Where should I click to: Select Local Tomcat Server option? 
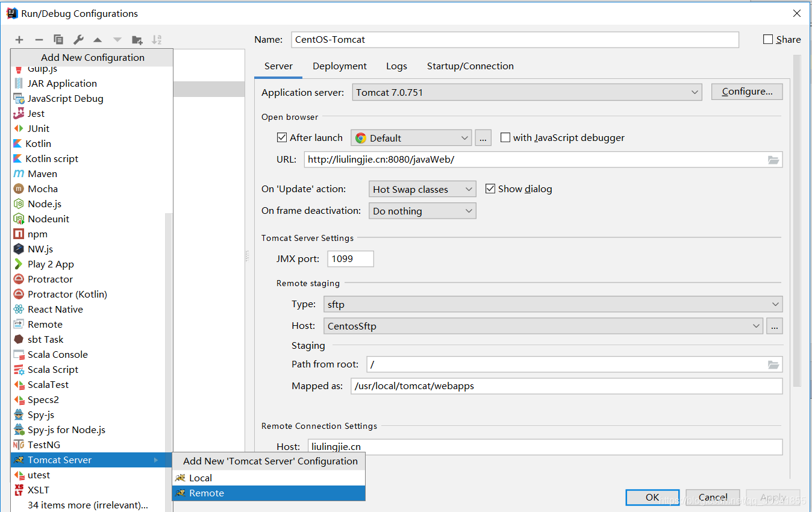point(269,478)
